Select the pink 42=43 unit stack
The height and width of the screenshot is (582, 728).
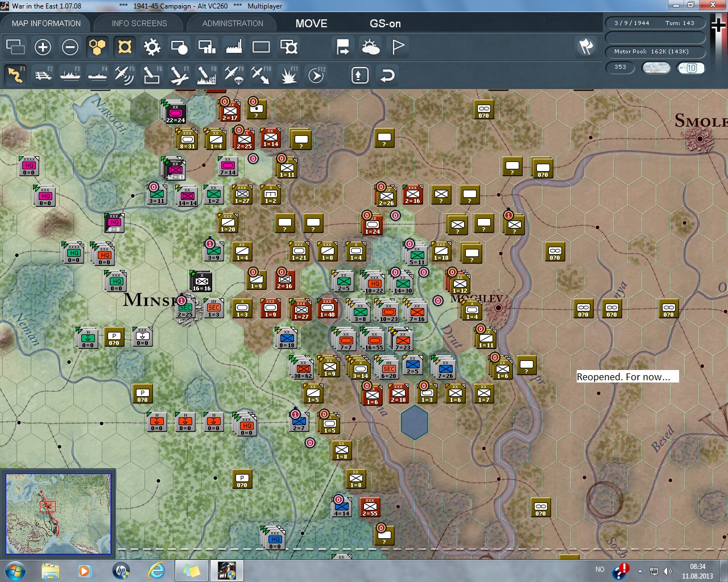click(175, 169)
